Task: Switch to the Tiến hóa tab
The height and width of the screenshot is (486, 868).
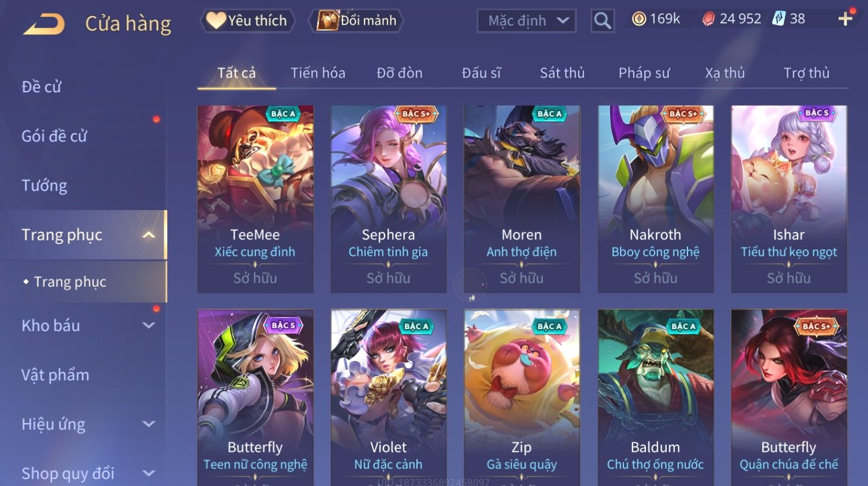Action: (318, 73)
